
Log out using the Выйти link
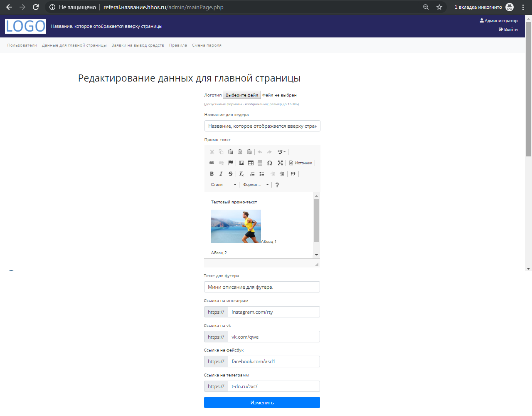(x=508, y=29)
